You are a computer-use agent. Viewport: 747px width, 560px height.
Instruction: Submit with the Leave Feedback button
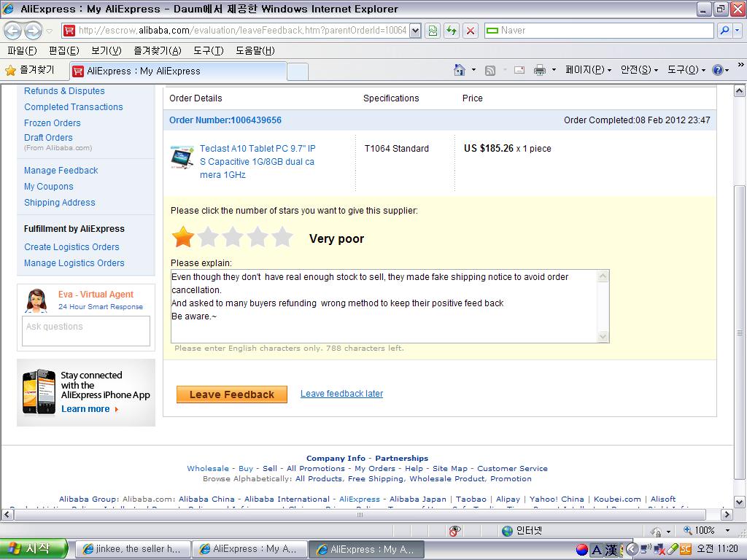coord(232,394)
